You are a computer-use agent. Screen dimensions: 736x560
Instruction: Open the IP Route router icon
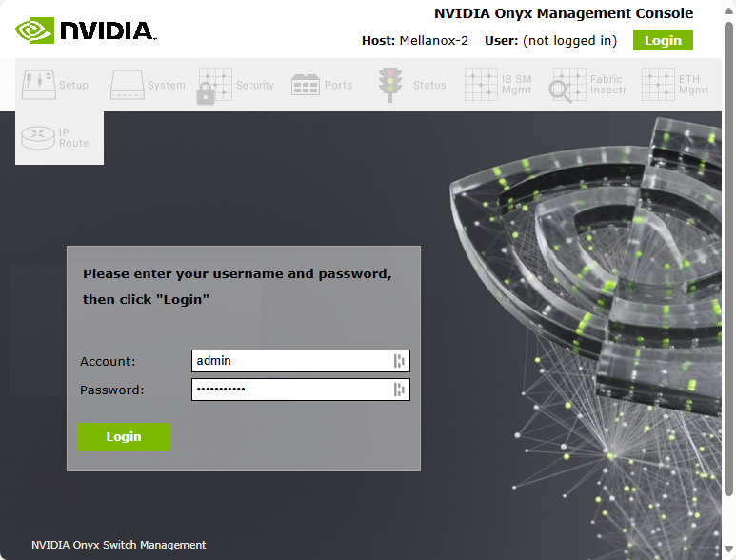click(x=38, y=138)
